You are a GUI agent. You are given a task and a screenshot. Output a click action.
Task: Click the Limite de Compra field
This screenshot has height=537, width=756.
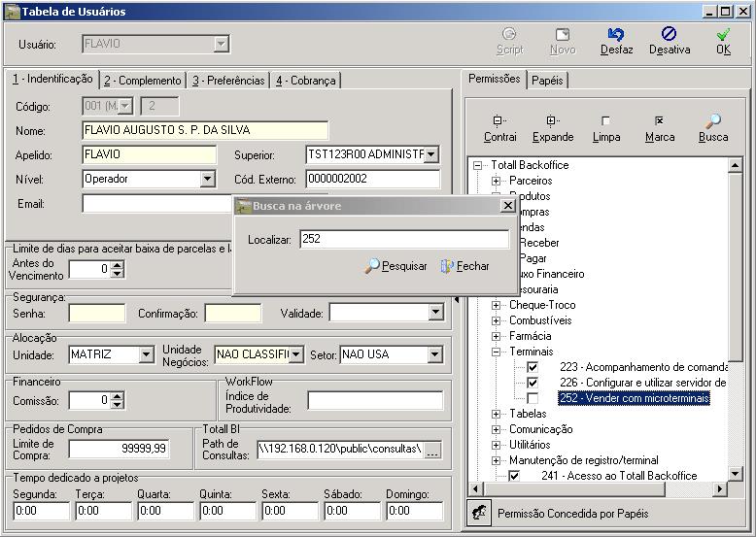[x=119, y=449]
